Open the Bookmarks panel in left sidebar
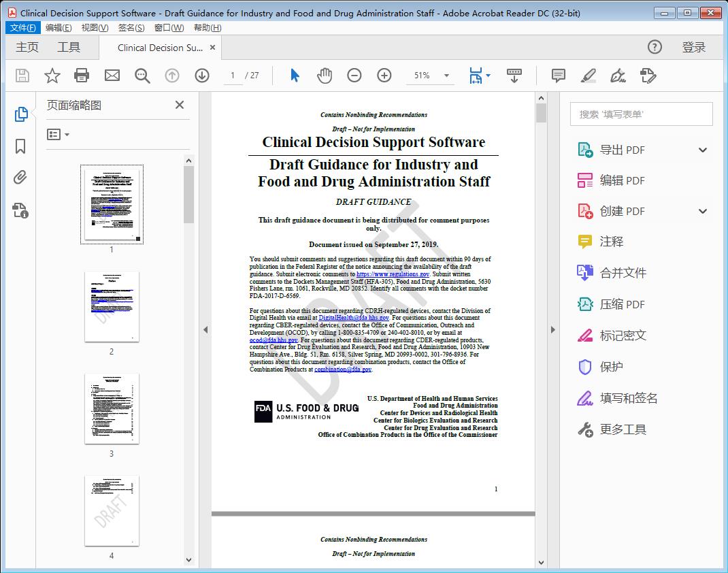This screenshot has height=573, width=728. tap(21, 145)
